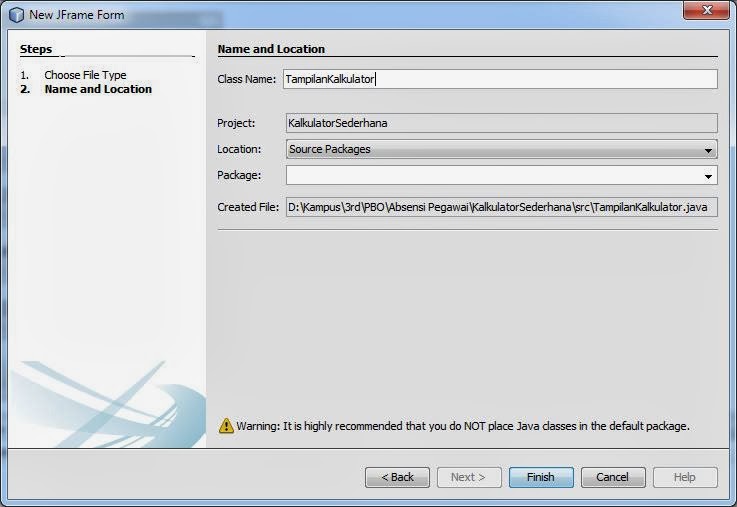The width and height of the screenshot is (737, 507).
Task: Click the Back button
Action: click(x=397, y=477)
